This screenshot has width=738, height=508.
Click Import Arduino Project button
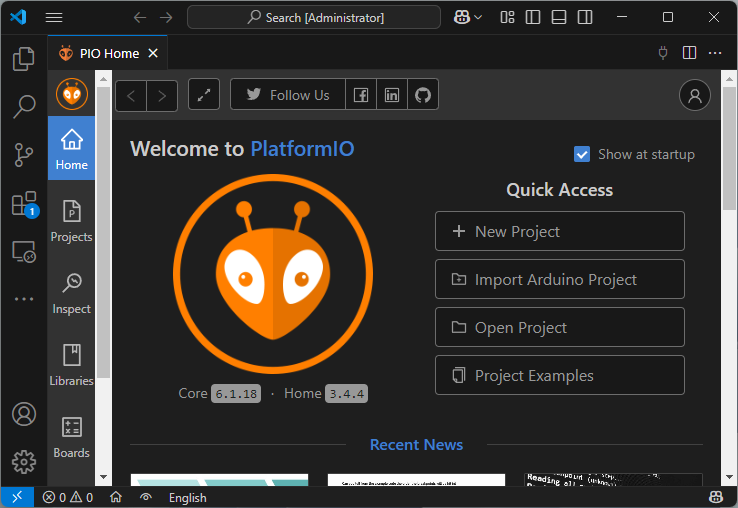point(560,279)
